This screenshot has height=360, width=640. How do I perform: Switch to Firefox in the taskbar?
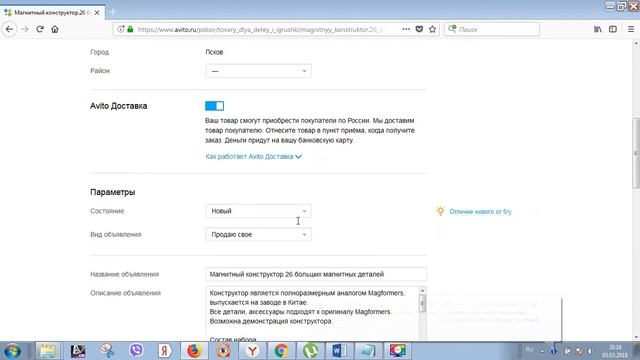[194, 351]
